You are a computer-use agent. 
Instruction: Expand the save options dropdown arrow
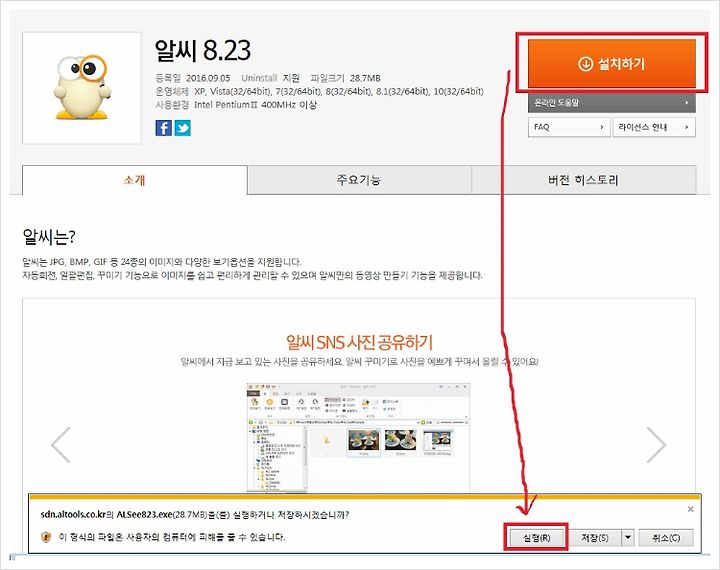coord(628,537)
